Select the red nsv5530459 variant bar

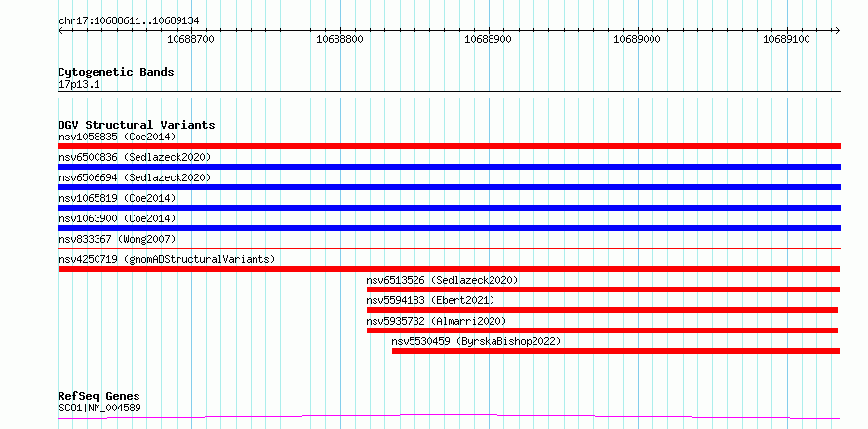click(616, 351)
